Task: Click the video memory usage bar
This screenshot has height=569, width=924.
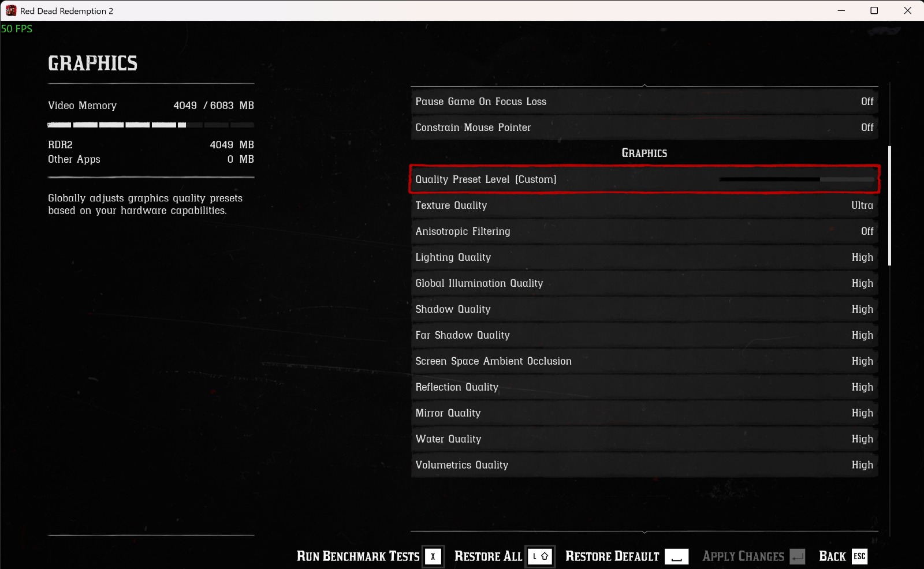Action: [151, 125]
